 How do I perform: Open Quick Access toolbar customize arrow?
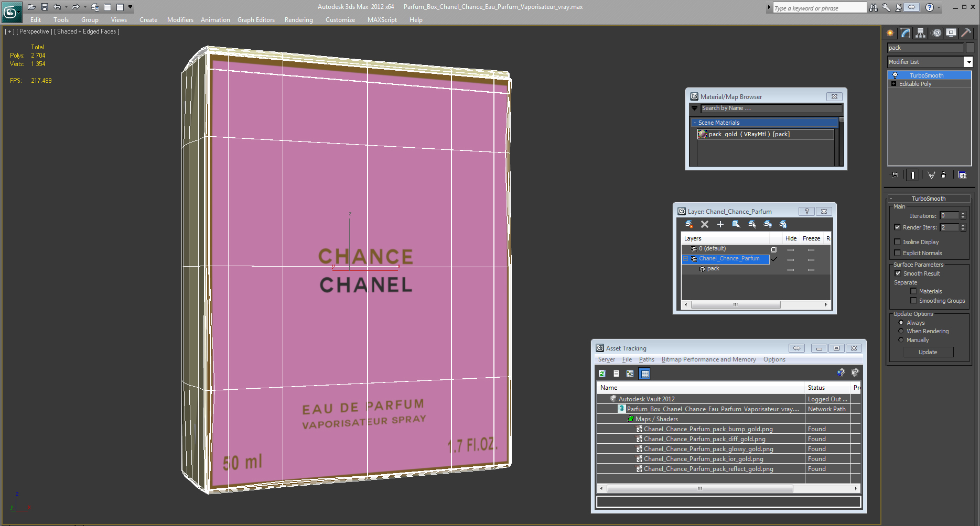point(131,7)
